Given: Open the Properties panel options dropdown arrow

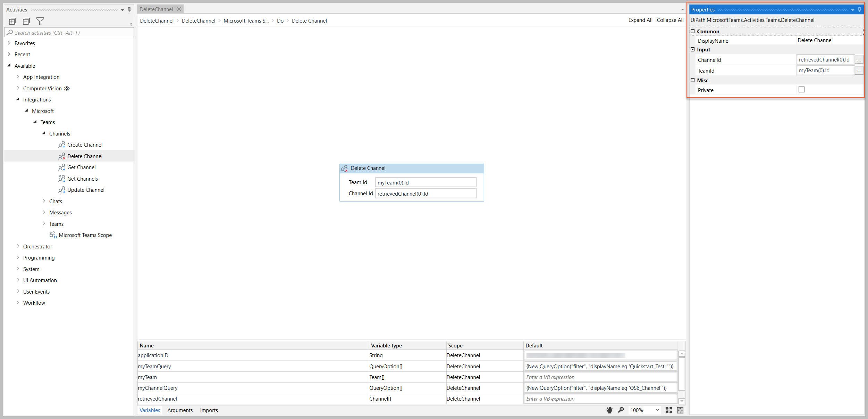Looking at the screenshot, I should 852,10.
